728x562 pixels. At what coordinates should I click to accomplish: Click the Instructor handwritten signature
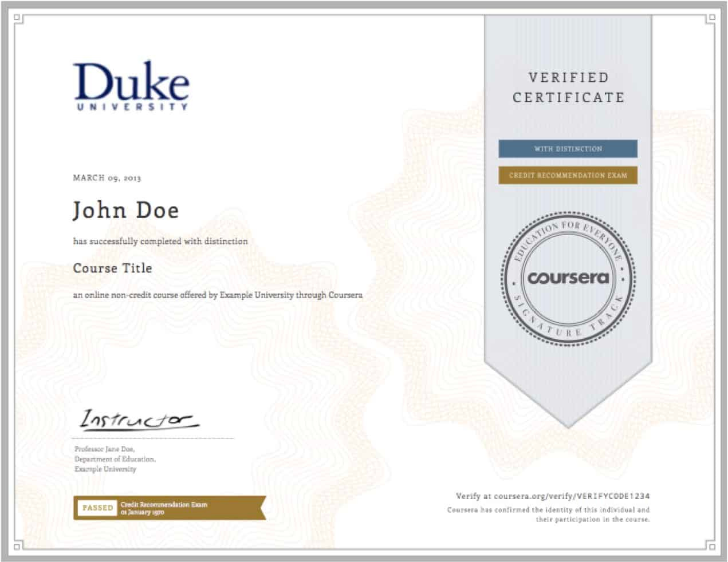tap(139, 419)
